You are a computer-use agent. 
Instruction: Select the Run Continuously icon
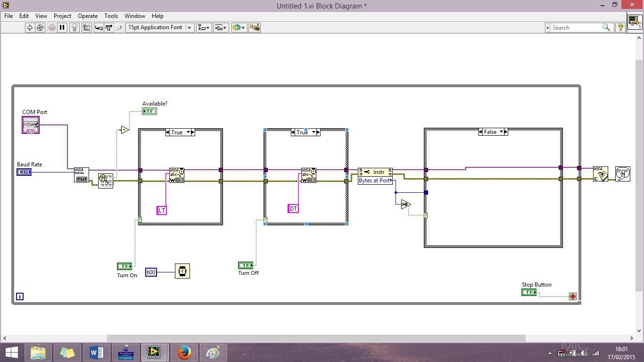pos(41,27)
